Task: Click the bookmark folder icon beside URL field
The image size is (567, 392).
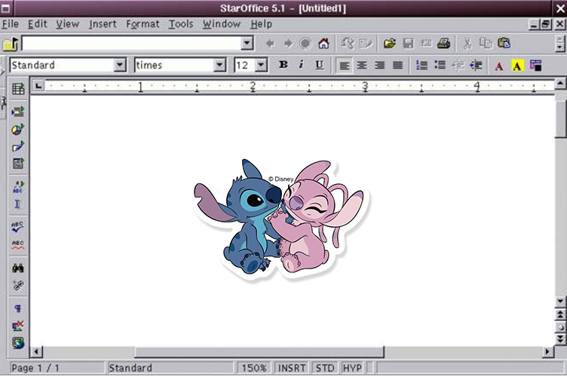Action: [x=11, y=44]
